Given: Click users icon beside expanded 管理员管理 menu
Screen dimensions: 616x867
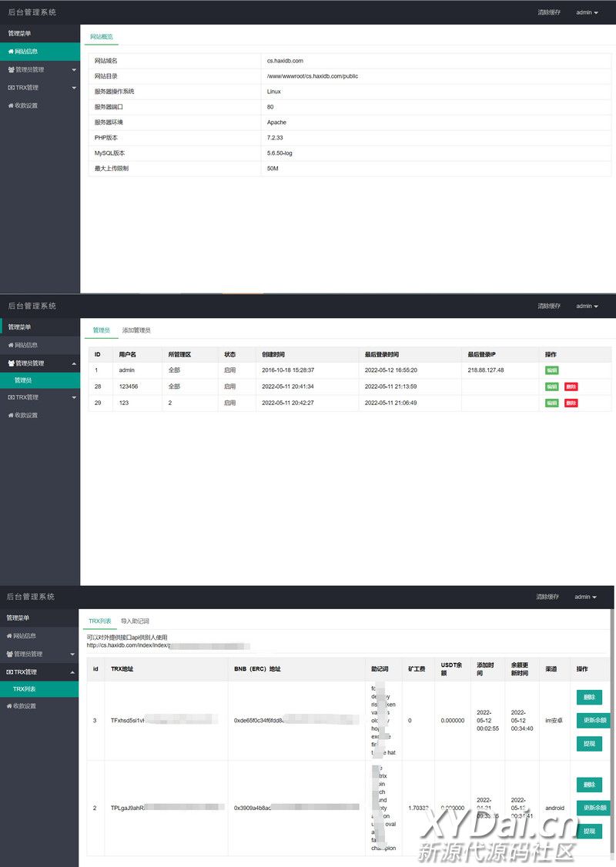Looking at the screenshot, I should click(x=11, y=363).
